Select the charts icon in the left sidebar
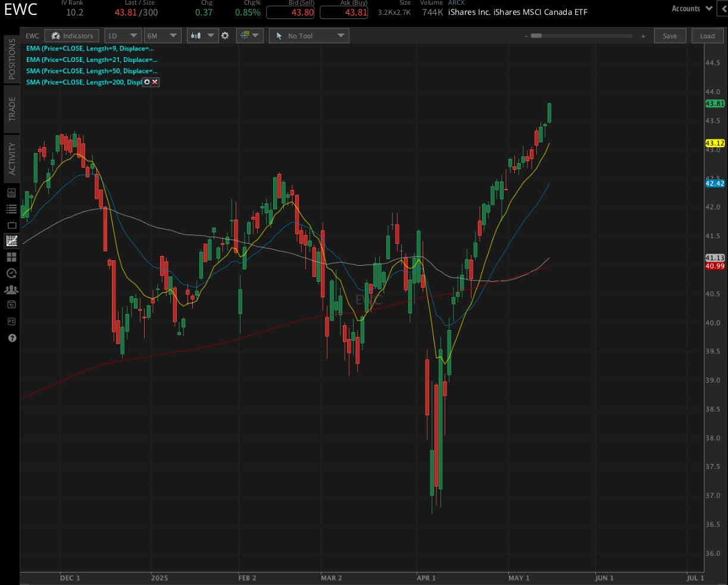728x585 pixels. 11,241
